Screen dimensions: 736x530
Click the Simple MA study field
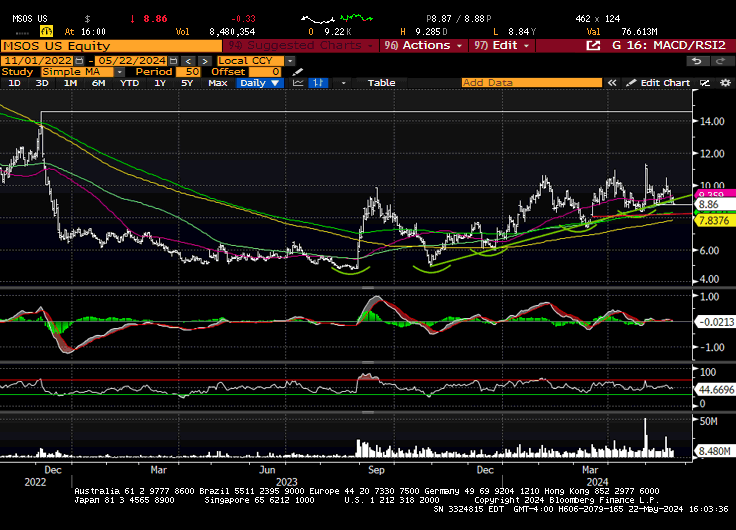click(77, 72)
